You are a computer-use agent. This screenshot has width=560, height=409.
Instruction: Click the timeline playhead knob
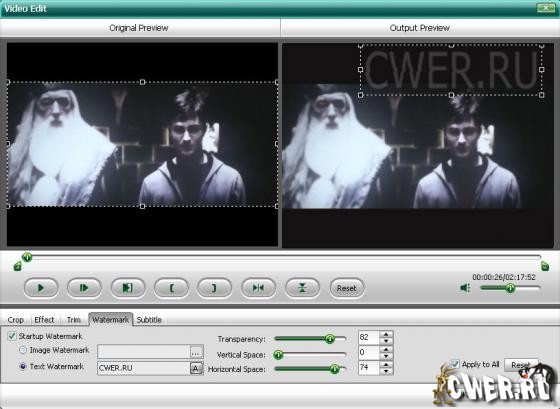pyautogui.click(x=27, y=257)
